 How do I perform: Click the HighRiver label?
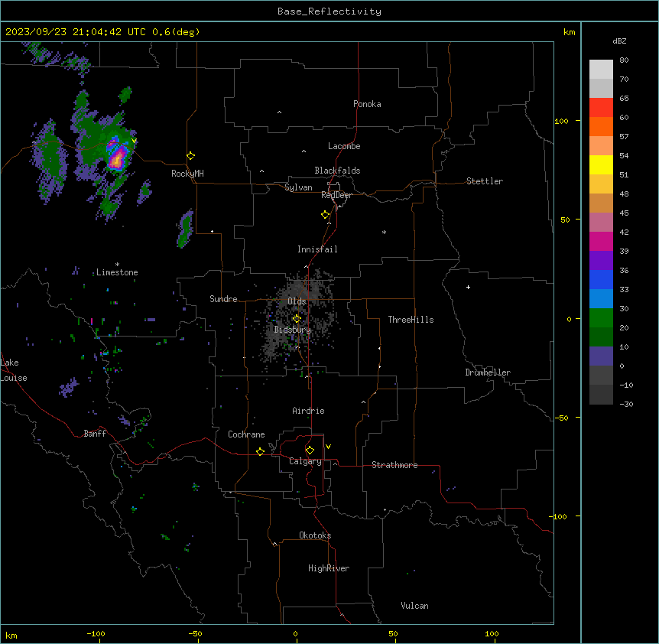pos(329,568)
